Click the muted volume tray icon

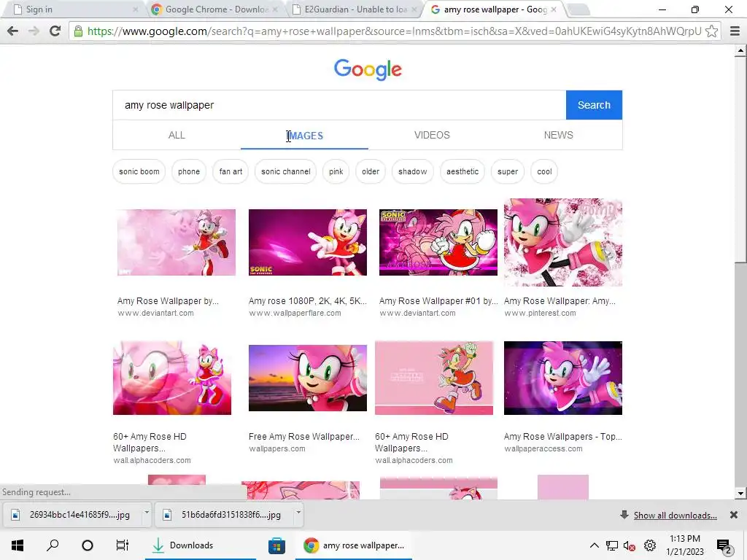point(630,545)
